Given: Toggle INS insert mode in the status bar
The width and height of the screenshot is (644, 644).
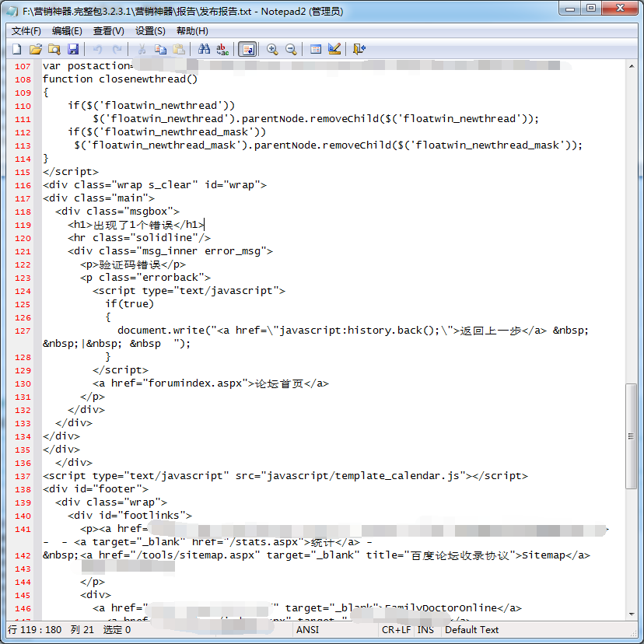Looking at the screenshot, I should point(425,629).
